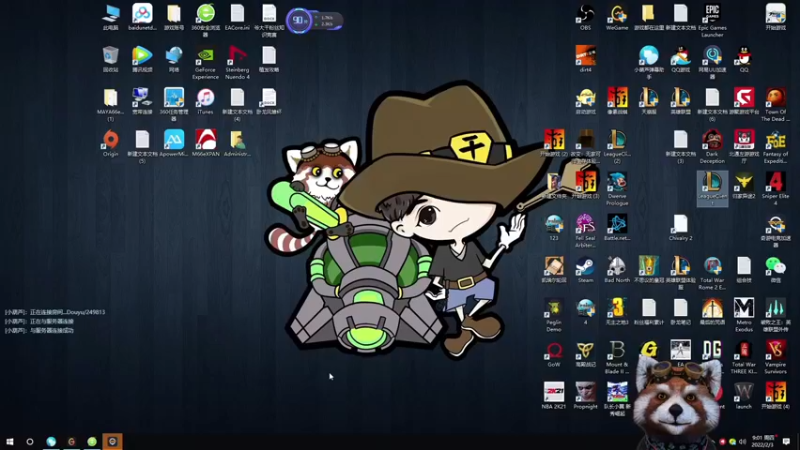Open the yellow G desktop shortcut
The image size is (800, 450).
[648, 349]
